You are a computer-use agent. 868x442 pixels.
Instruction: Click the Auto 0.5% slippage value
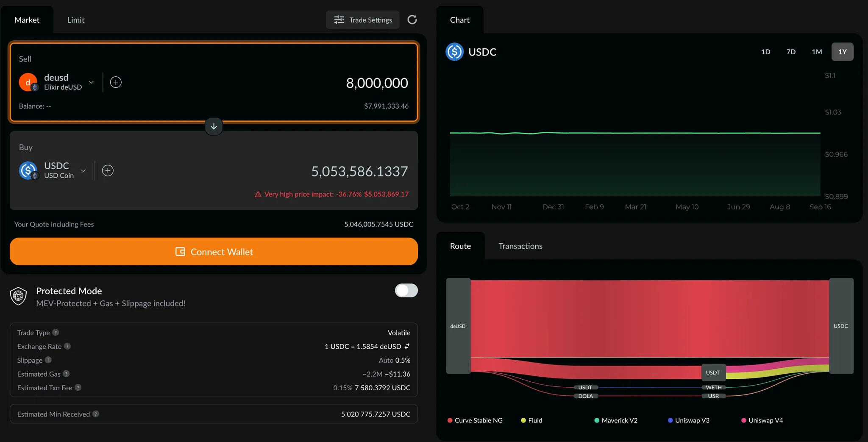pos(394,360)
